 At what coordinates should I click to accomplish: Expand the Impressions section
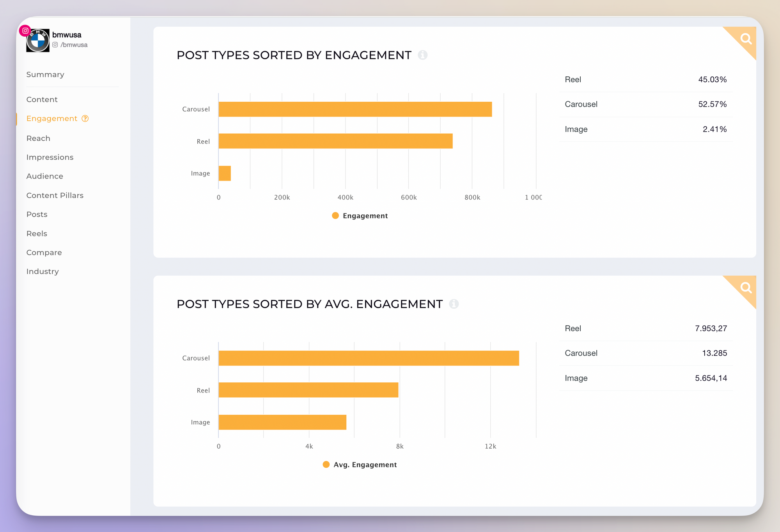50,157
